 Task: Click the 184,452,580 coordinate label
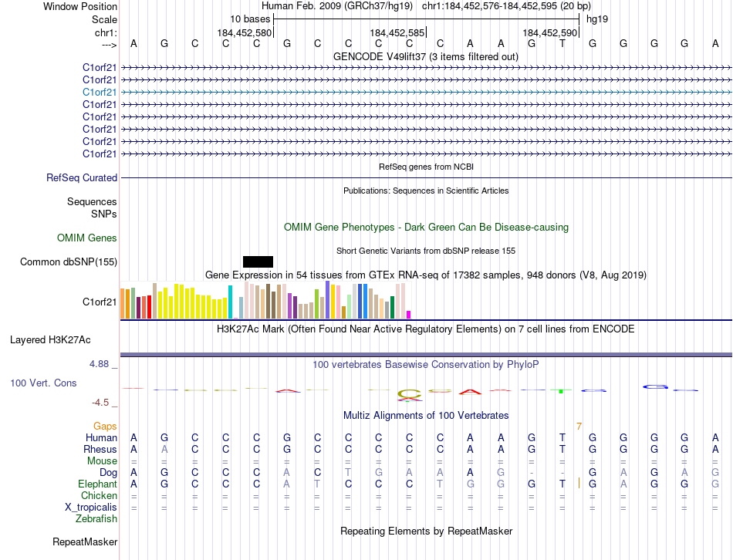(244, 32)
